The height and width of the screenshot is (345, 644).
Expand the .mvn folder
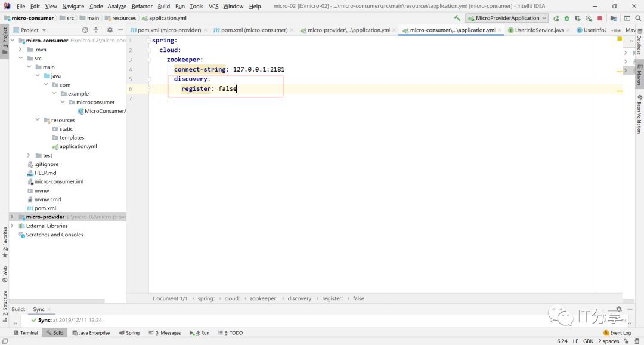20,50
